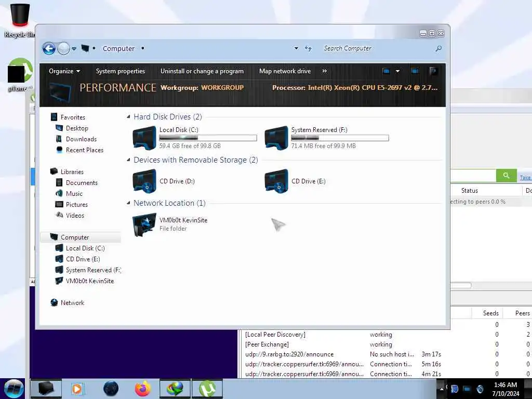Toggle the preview pane icon
This screenshot has height=399, width=532.
tap(415, 71)
